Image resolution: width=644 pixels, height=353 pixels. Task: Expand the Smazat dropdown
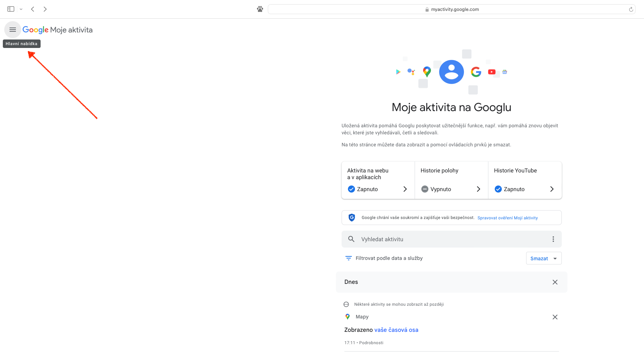543,258
